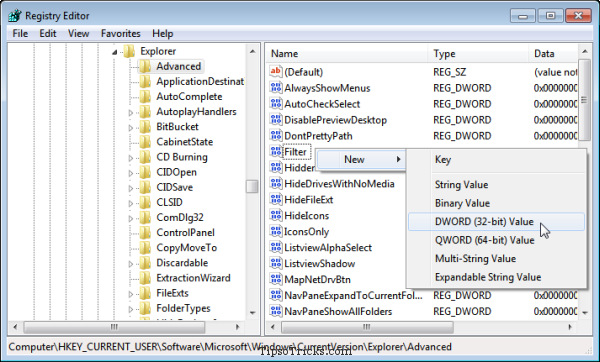The height and width of the screenshot is (362, 600).
Task: Expand the BitBucket key
Action: point(130,128)
